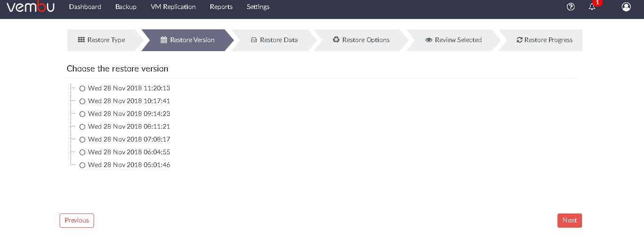Click the "Choose the restore version" heading

pos(117,69)
